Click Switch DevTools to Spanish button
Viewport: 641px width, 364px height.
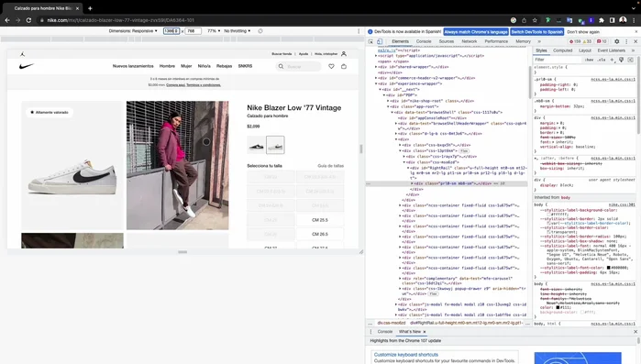(x=537, y=32)
